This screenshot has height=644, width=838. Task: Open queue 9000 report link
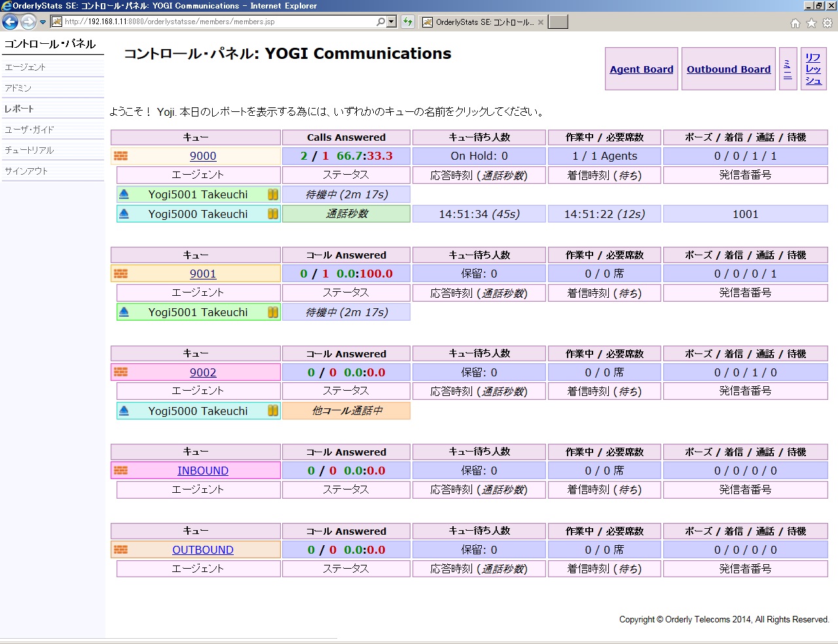[203, 156]
